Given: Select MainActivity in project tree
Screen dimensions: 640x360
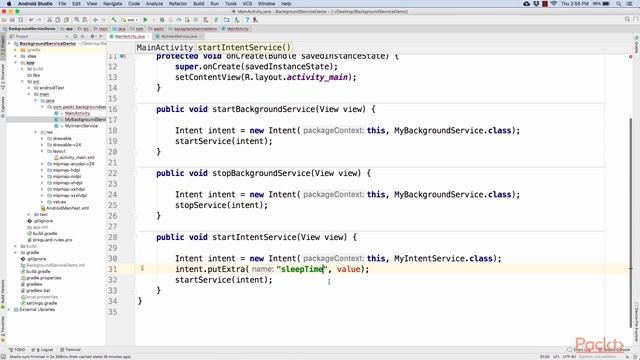Looking at the screenshot, I should tap(77, 113).
